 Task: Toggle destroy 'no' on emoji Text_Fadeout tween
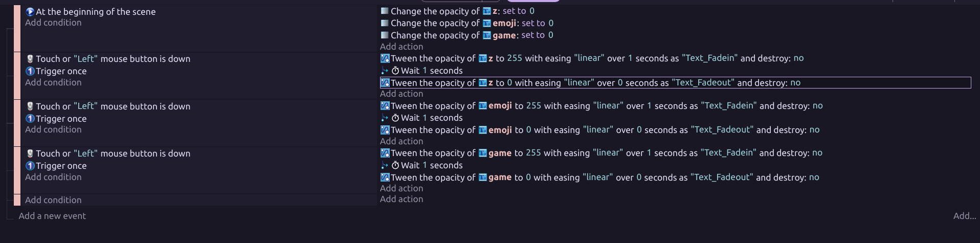click(x=814, y=130)
